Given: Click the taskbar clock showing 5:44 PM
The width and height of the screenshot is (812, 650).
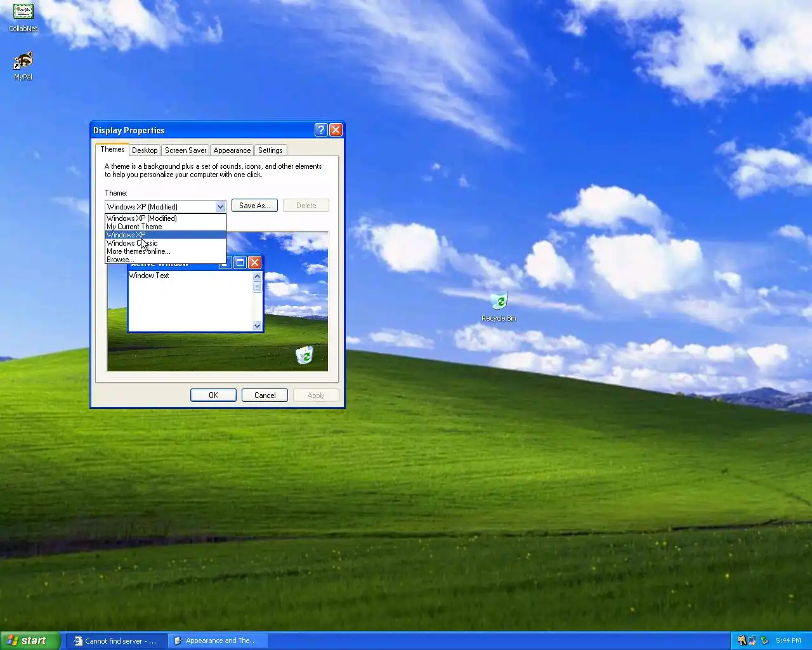Looking at the screenshot, I should 789,640.
